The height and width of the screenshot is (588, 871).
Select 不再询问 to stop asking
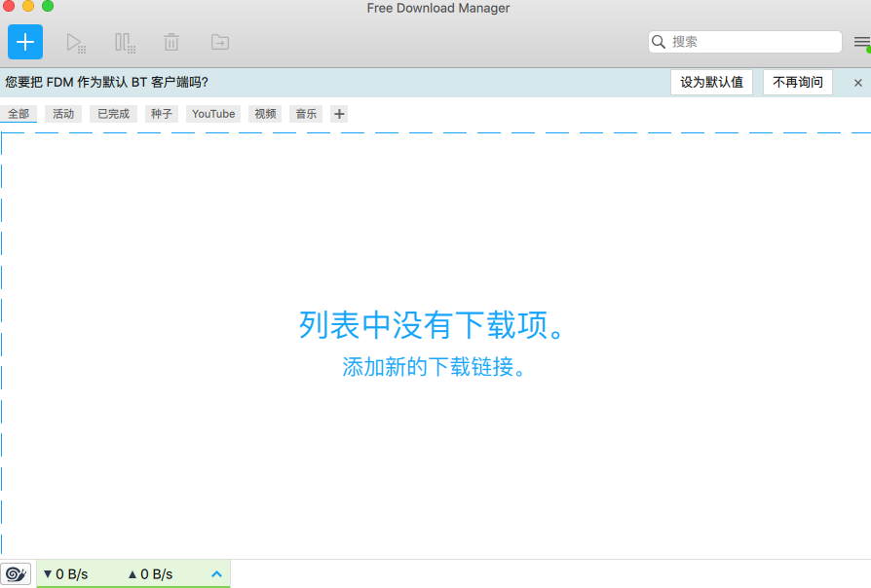pyautogui.click(x=797, y=82)
